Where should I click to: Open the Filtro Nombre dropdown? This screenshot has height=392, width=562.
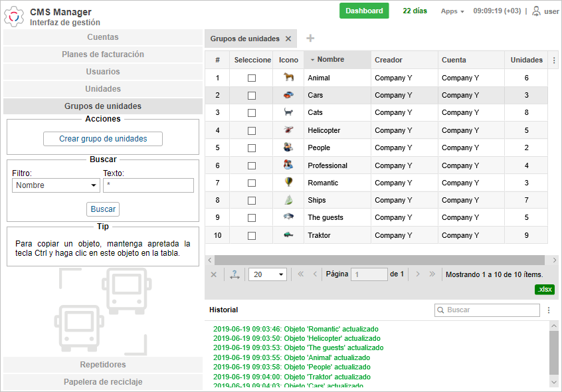coord(56,185)
